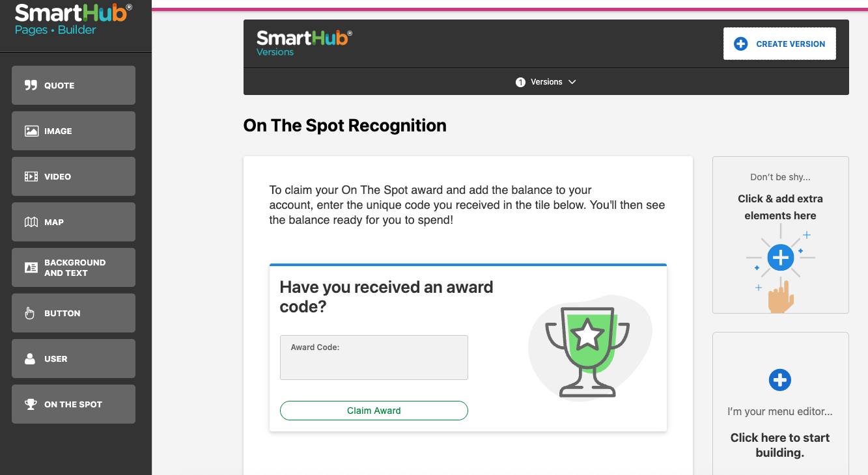Insert a Video element
Image resolution: width=868 pixels, height=475 pixels.
tap(73, 176)
